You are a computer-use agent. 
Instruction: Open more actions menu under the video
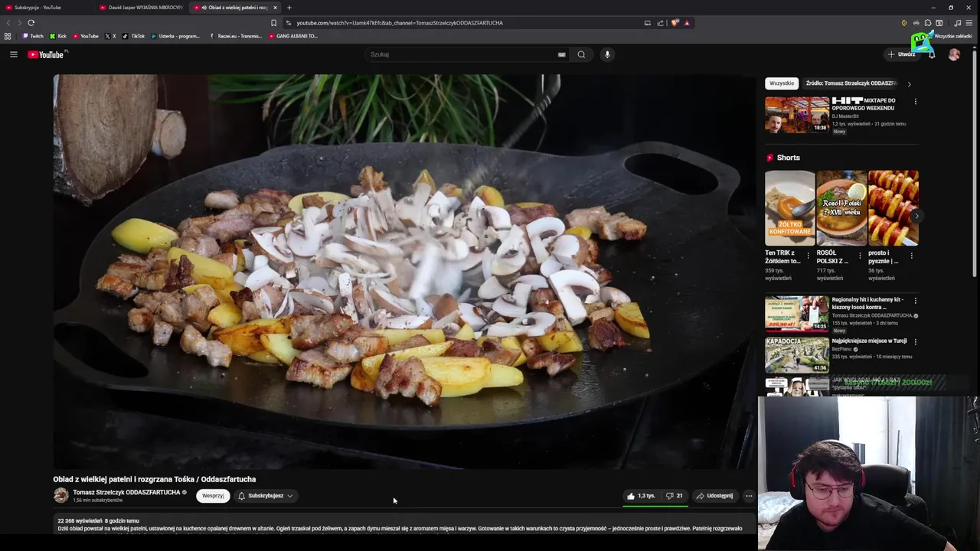tap(749, 496)
